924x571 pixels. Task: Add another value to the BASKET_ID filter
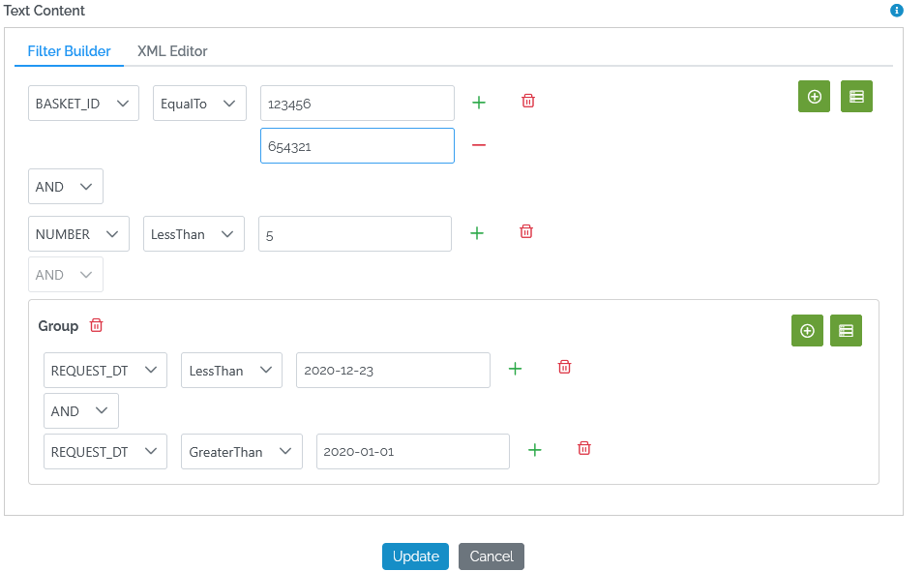click(478, 102)
